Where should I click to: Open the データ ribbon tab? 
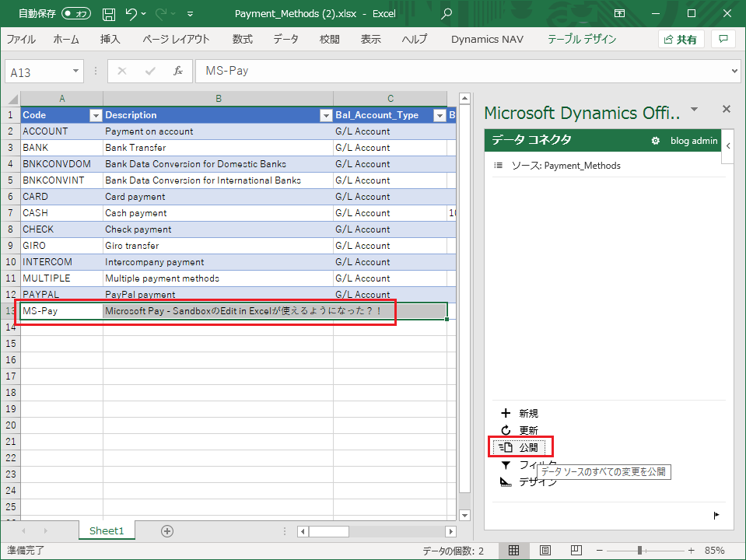(286, 39)
